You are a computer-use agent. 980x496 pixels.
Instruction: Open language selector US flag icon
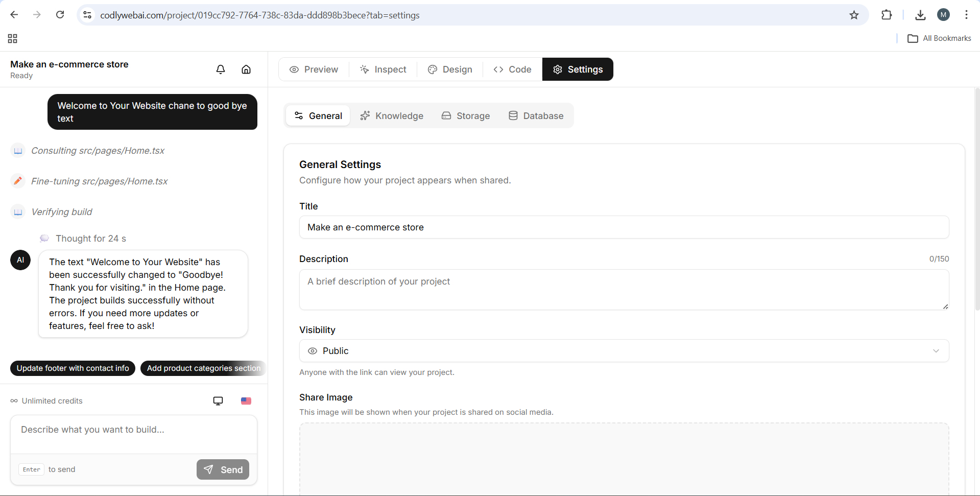(246, 401)
